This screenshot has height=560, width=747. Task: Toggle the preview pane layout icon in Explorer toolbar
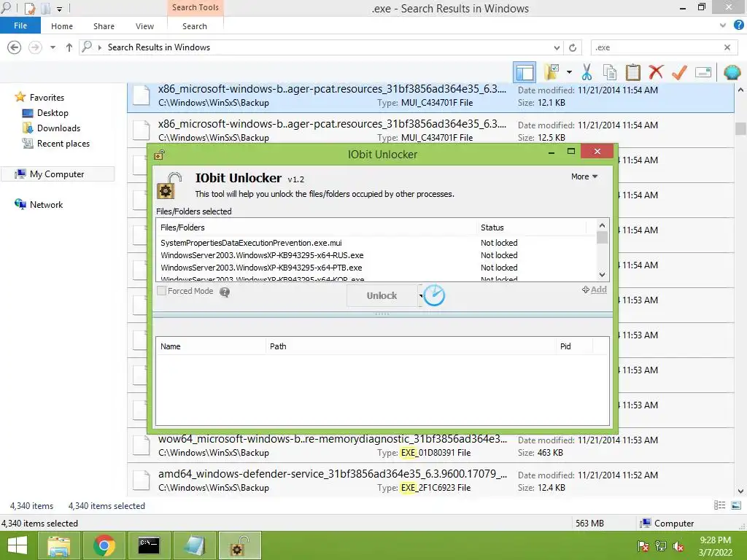pos(525,72)
